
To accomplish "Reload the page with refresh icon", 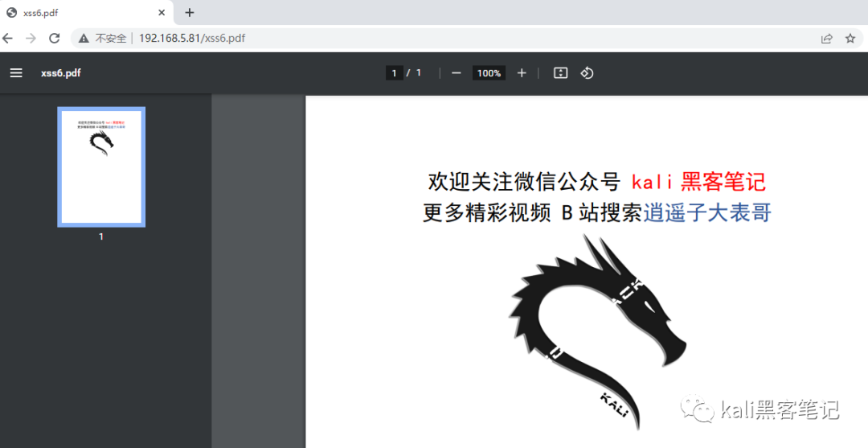I will tap(55, 39).
